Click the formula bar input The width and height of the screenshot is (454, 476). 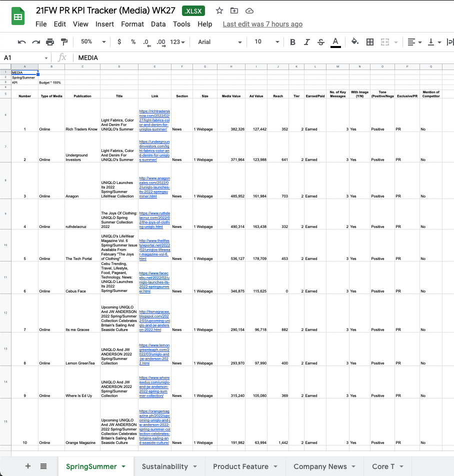tap(264, 57)
